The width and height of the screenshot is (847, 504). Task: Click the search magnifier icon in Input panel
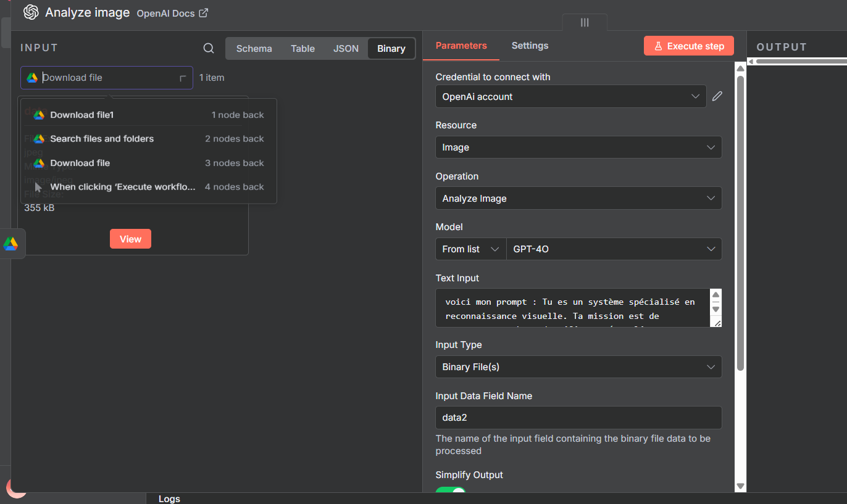click(x=209, y=49)
